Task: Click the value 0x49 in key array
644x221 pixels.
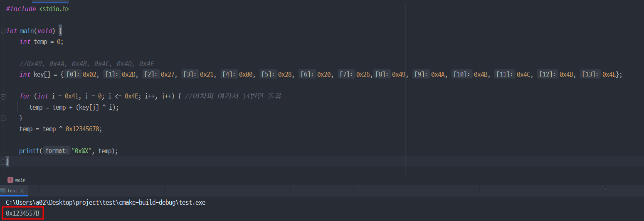Action: click(x=399, y=74)
